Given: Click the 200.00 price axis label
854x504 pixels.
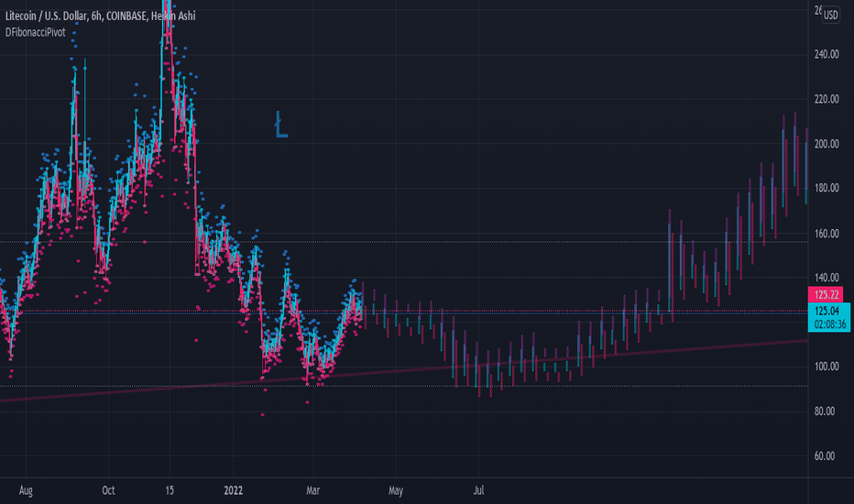Looking at the screenshot, I should [x=827, y=143].
